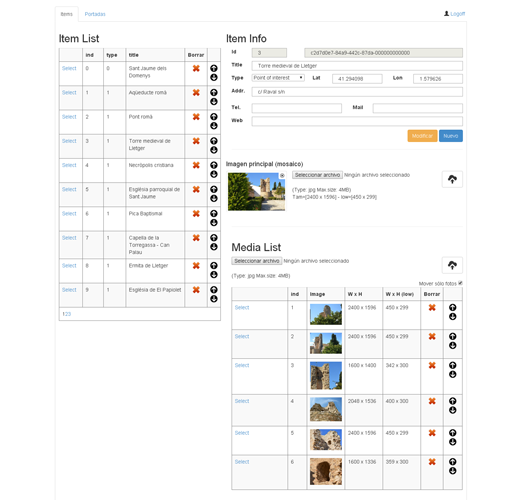This screenshot has width=516, height=500.
Task: Switch to the Portadas tab
Action: click(x=95, y=14)
